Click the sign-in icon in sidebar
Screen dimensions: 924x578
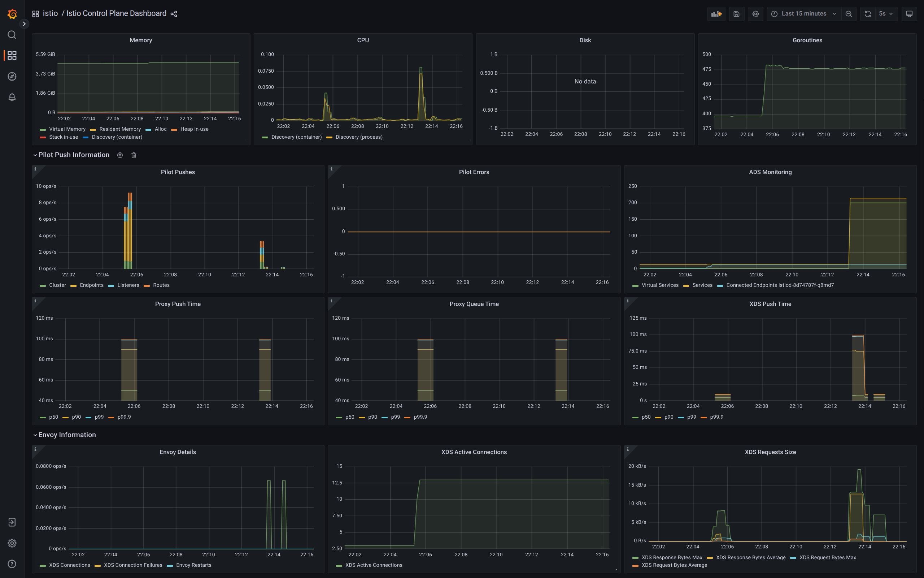pos(12,522)
